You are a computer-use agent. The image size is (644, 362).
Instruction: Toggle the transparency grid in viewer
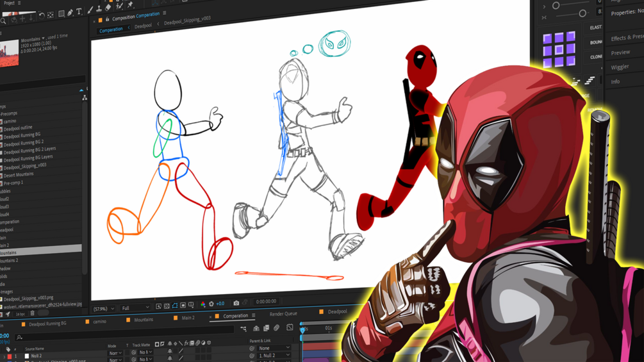[x=167, y=306]
